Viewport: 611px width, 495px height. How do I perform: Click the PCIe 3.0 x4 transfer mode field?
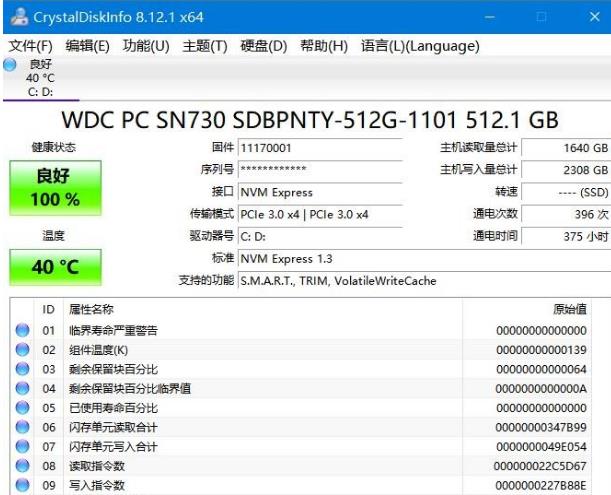tap(320, 214)
